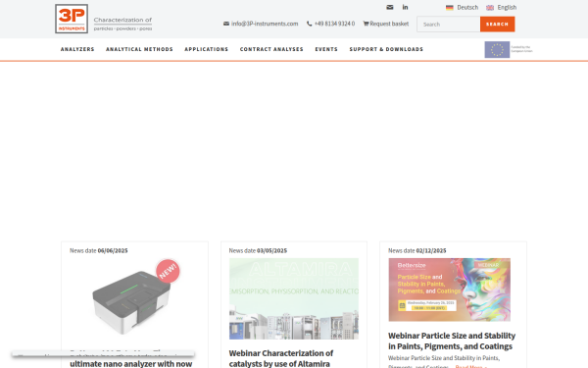Select the UK flag for English
The width and height of the screenshot is (588, 368).
(x=490, y=8)
